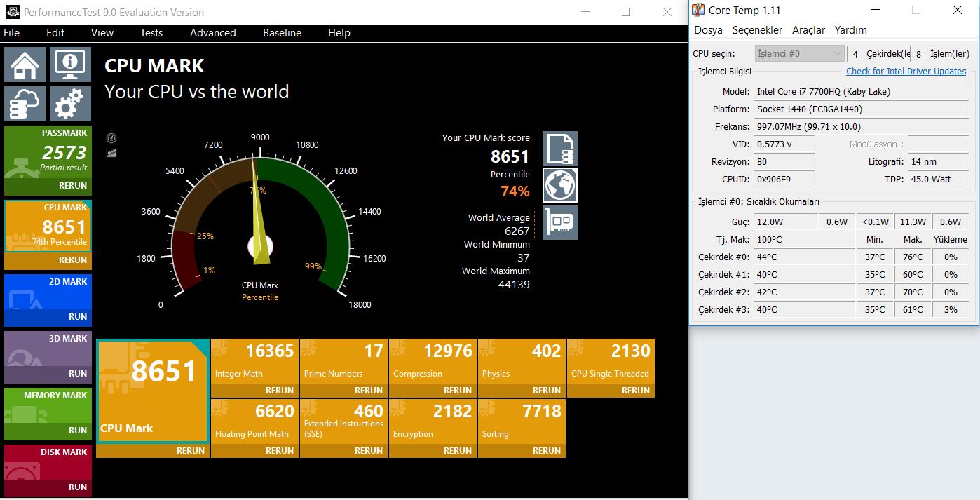Open the Help menu

[x=339, y=33]
